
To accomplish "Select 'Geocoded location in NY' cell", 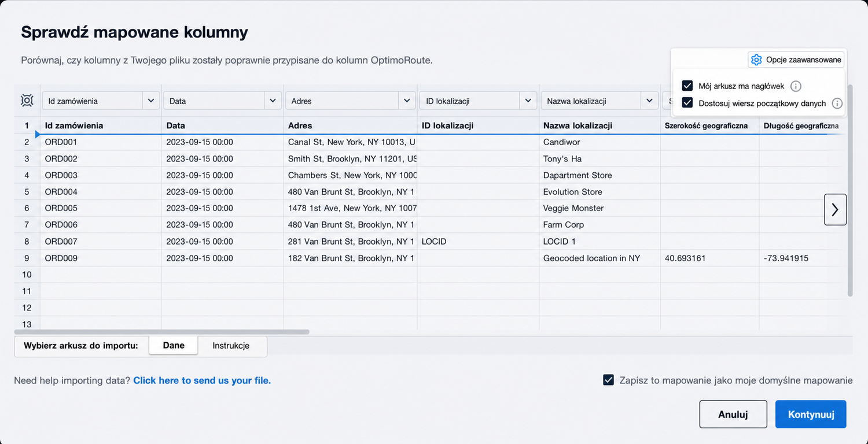I will tap(599, 258).
